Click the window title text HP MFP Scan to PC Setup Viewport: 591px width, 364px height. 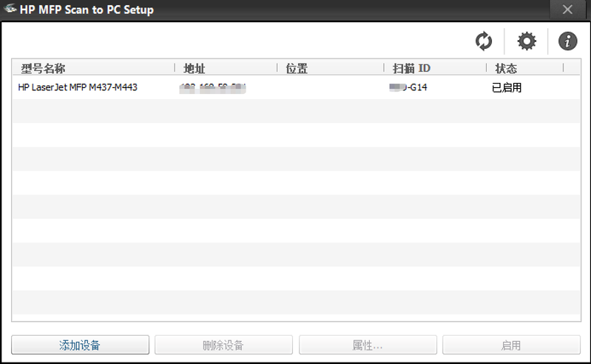click(x=87, y=10)
